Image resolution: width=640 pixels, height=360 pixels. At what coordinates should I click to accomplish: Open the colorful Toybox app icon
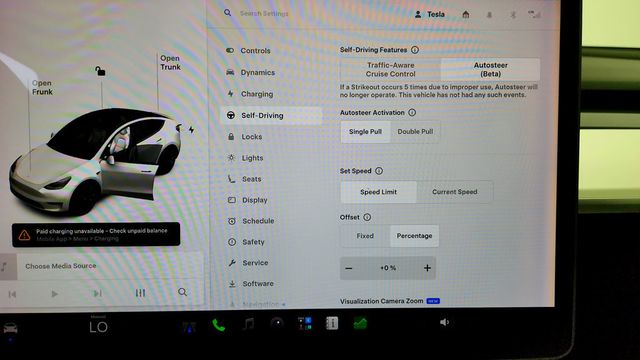[304, 323]
